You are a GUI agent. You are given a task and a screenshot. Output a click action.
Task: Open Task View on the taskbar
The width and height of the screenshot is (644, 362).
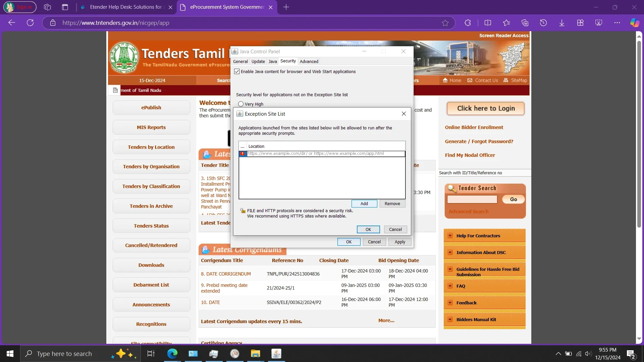pos(151,354)
